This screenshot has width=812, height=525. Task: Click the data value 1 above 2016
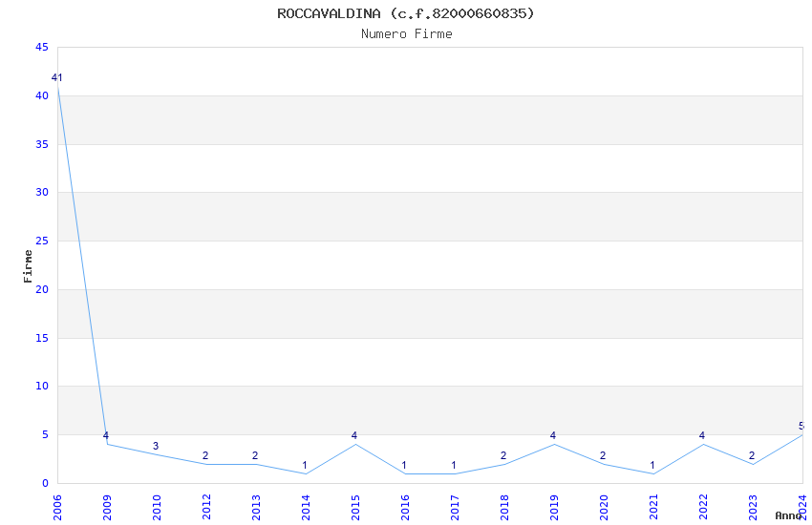(404, 466)
